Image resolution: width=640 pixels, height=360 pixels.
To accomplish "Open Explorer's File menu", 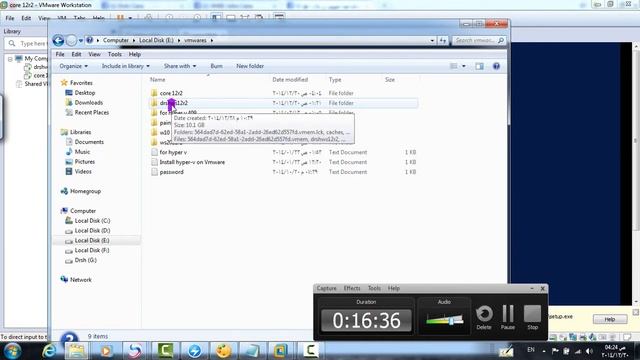I will click(x=60, y=54).
